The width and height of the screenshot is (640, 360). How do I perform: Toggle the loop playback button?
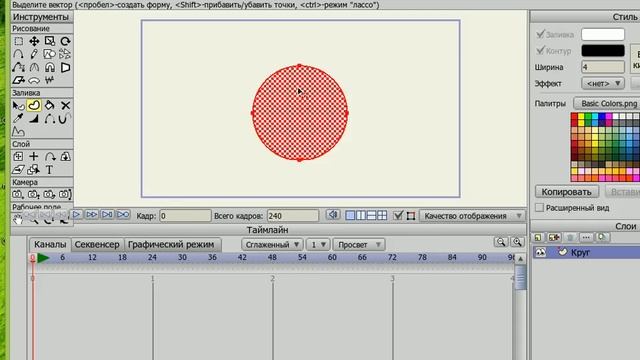pos(123,214)
